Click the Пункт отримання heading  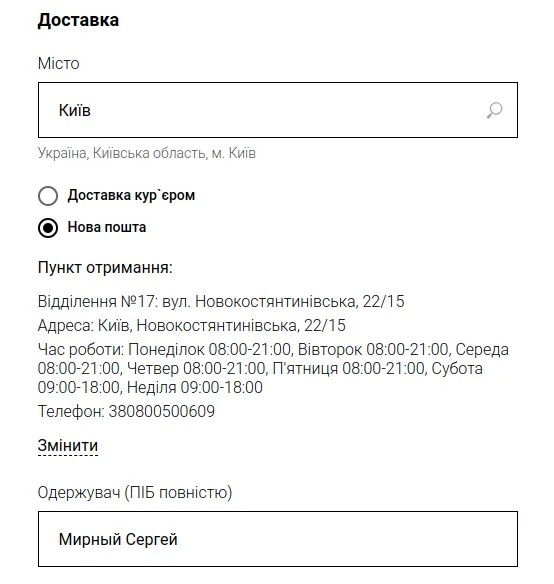click(x=105, y=267)
